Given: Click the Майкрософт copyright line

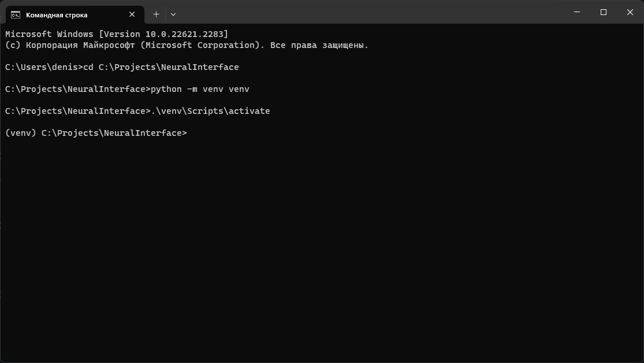Looking at the screenshot, I should click(x=185, y=45).
